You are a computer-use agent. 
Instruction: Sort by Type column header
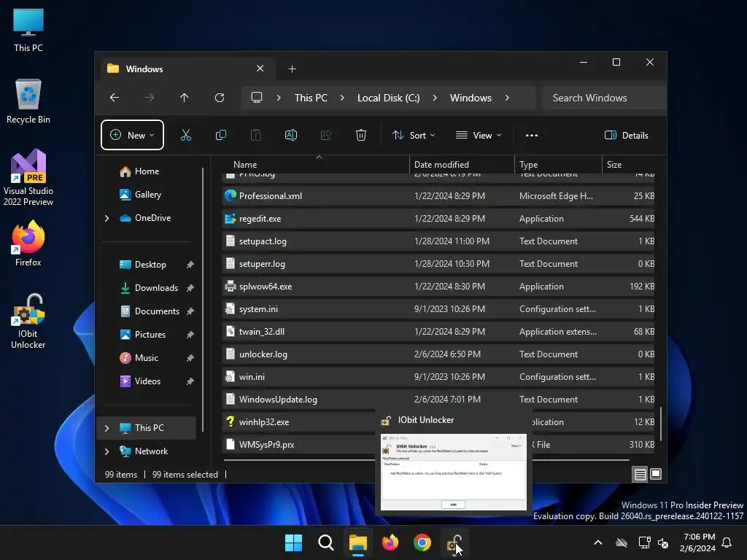(x=558, y=165)
